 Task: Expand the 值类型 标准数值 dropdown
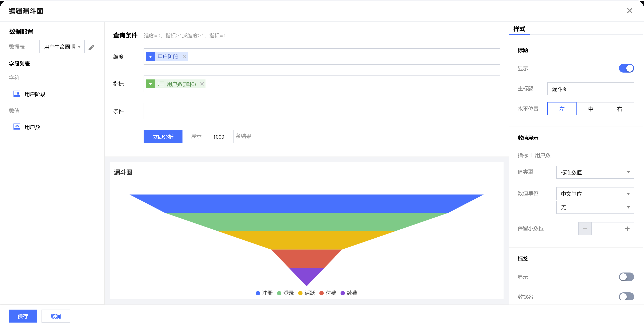(x=595, y=172)
